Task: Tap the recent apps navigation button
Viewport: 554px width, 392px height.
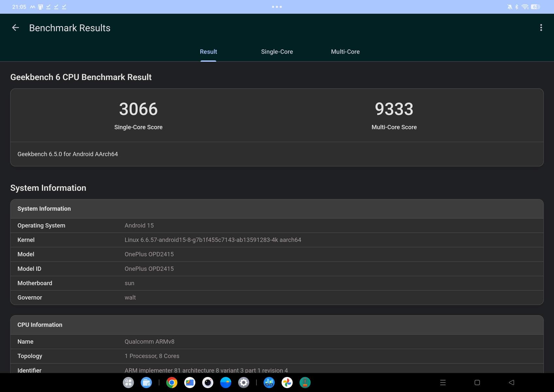Action: (443, 383)
